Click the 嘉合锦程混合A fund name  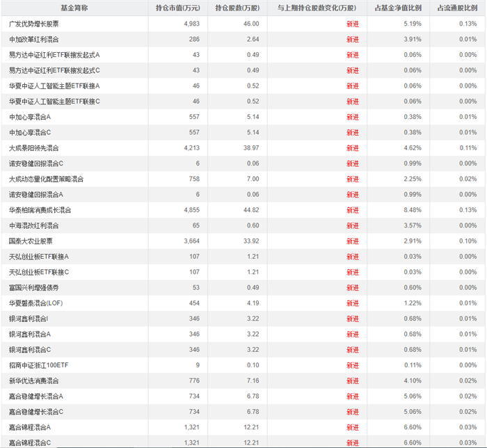(x=30, y=428)
